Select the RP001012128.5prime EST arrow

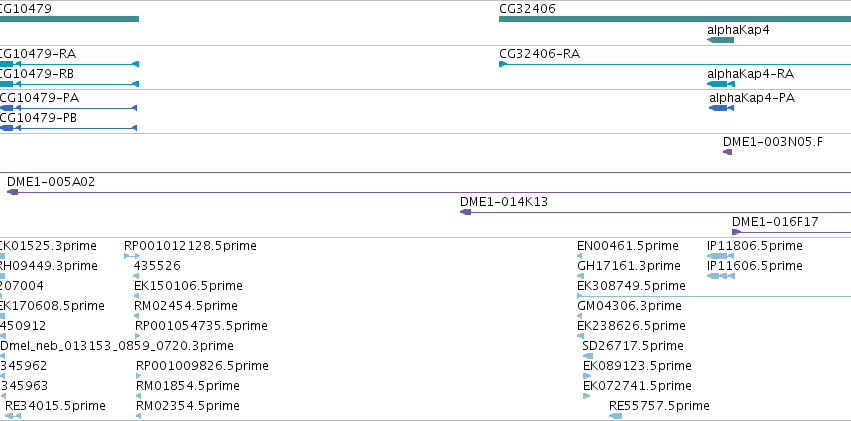132,256
